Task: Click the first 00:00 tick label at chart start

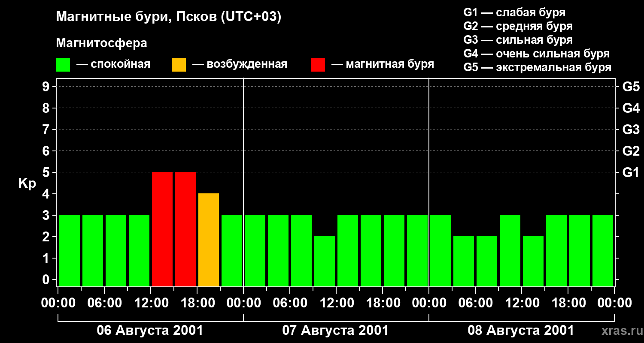Action: click(x=58, y=303)
